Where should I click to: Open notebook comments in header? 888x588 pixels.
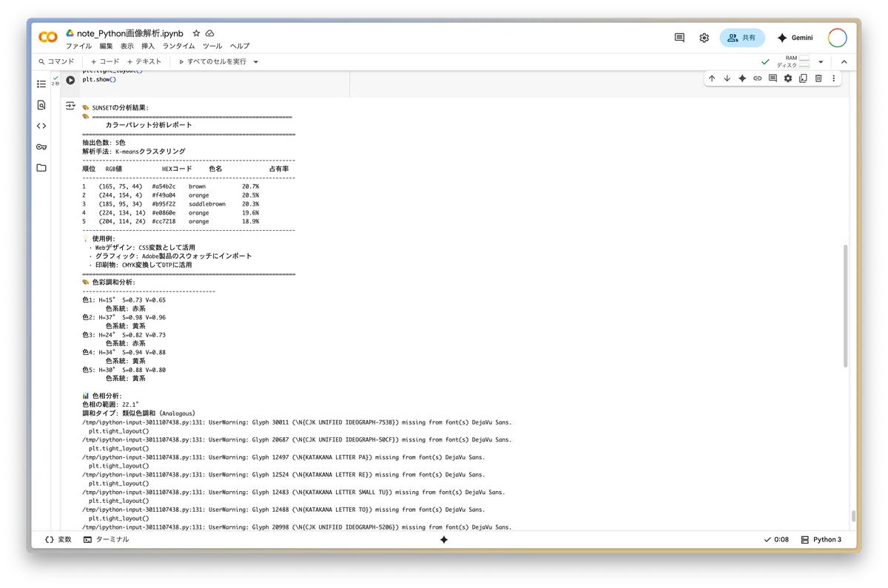tap(679, 38)
